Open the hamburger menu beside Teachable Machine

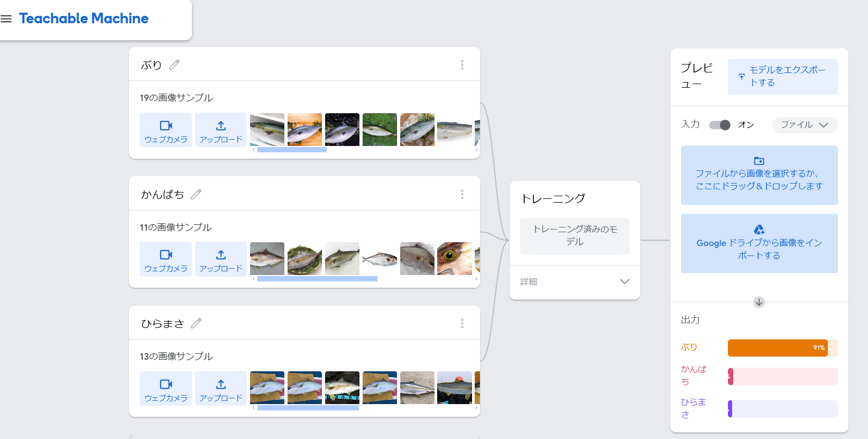pyautogui.click(x=6, y=19)
